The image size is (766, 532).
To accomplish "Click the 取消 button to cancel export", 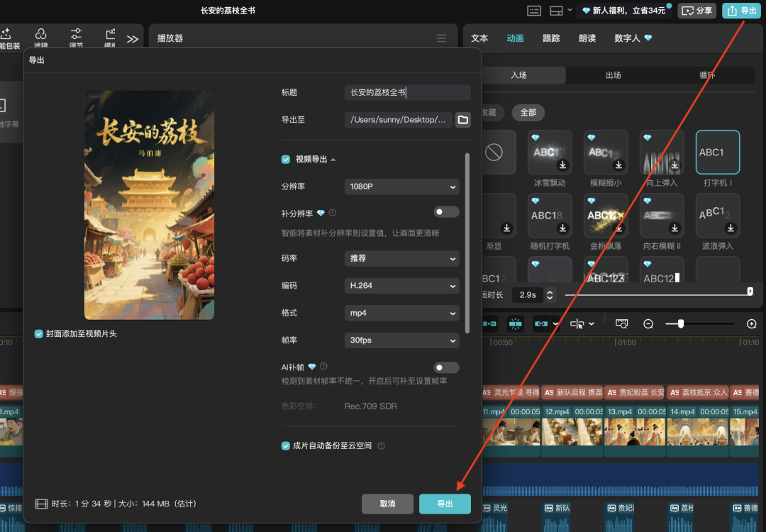I will pyautogui.click(x=387, y=504).
